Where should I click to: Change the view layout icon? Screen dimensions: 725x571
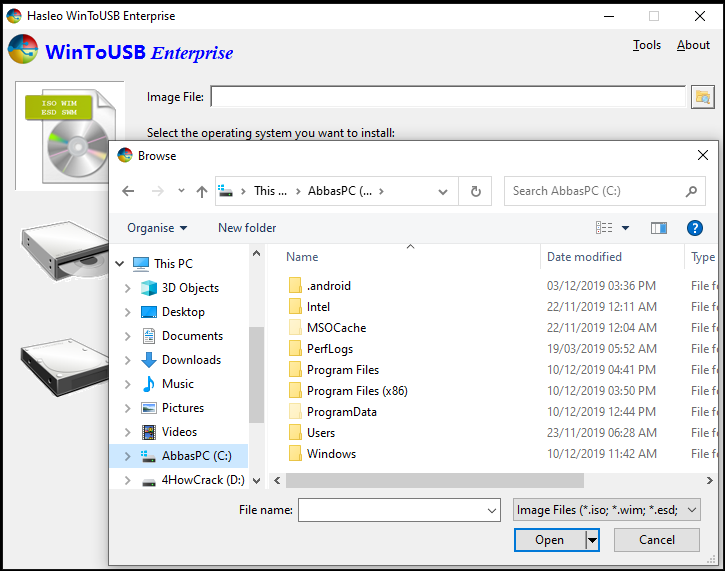(x=604, y=228)
